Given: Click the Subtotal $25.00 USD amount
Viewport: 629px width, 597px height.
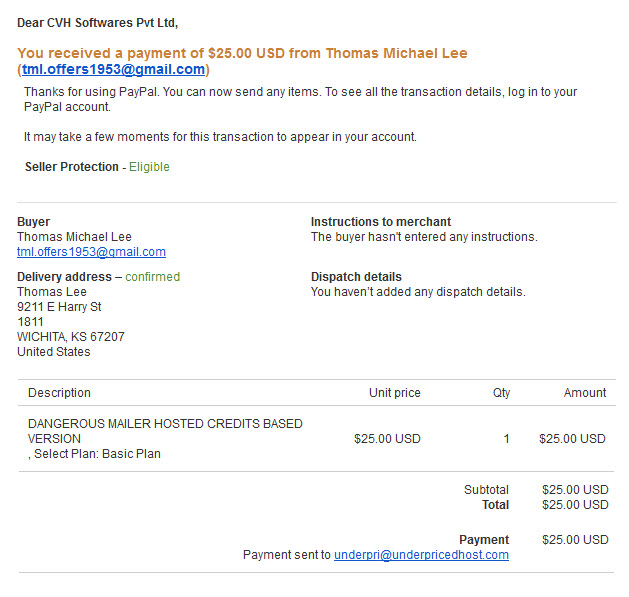Looking at the screenshot, I should point(575,490).
